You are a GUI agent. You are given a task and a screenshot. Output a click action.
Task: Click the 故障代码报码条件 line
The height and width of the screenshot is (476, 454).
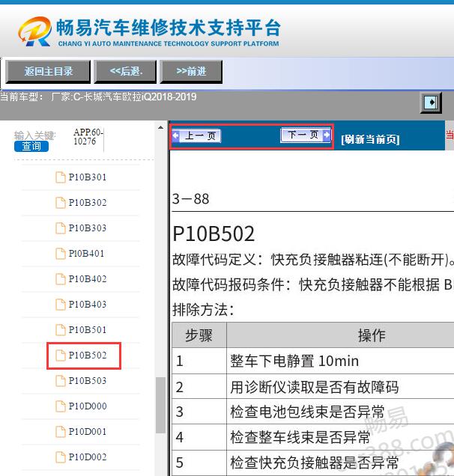point(313,285)
